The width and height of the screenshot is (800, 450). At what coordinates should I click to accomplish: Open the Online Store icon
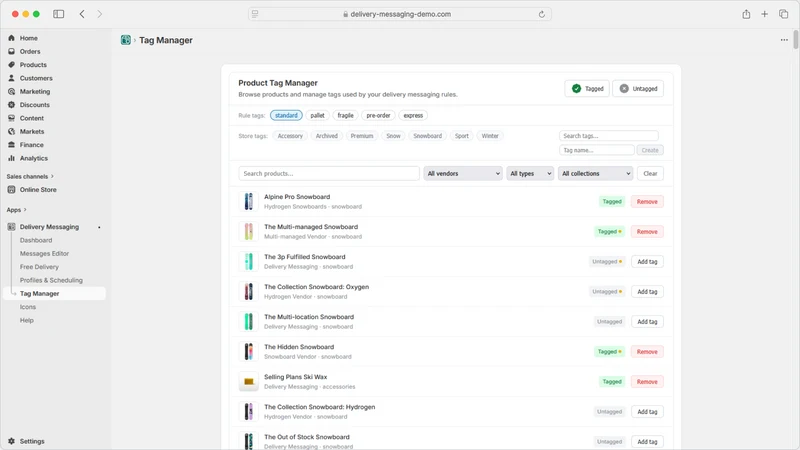pos(11,189)
